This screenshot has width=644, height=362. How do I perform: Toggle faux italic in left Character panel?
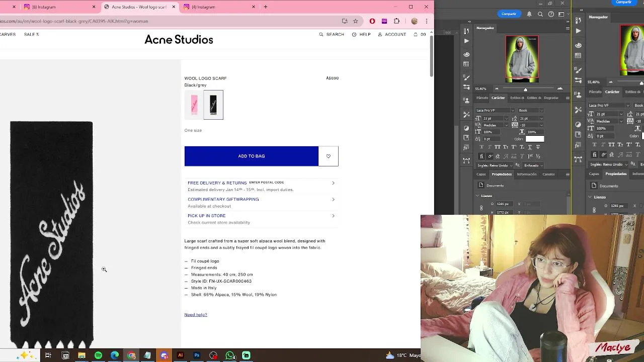click(490, 147)
